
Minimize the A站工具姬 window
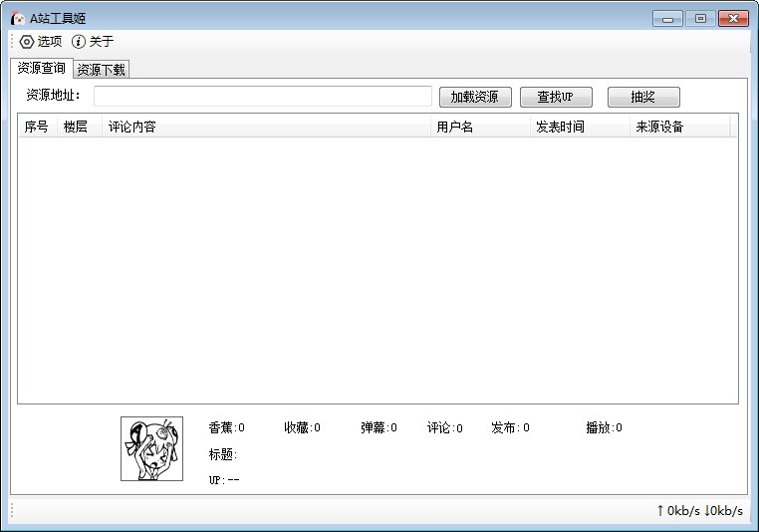tap(667, 19)
